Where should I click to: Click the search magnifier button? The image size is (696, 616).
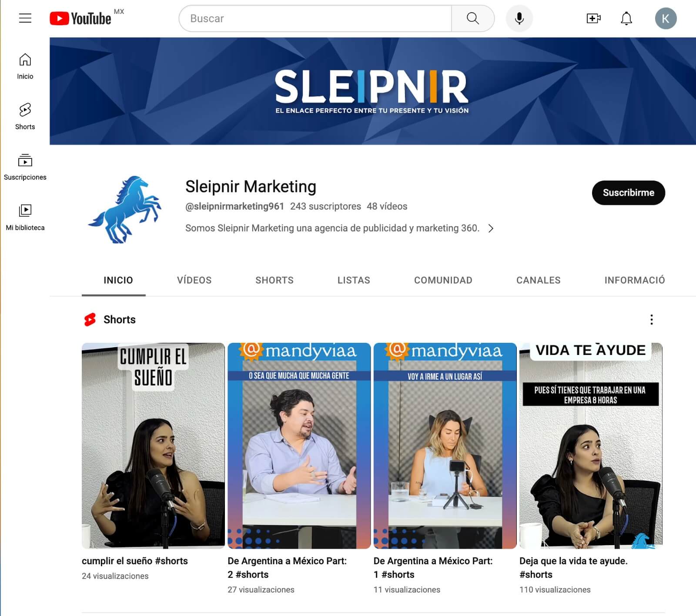coord(472,18)
